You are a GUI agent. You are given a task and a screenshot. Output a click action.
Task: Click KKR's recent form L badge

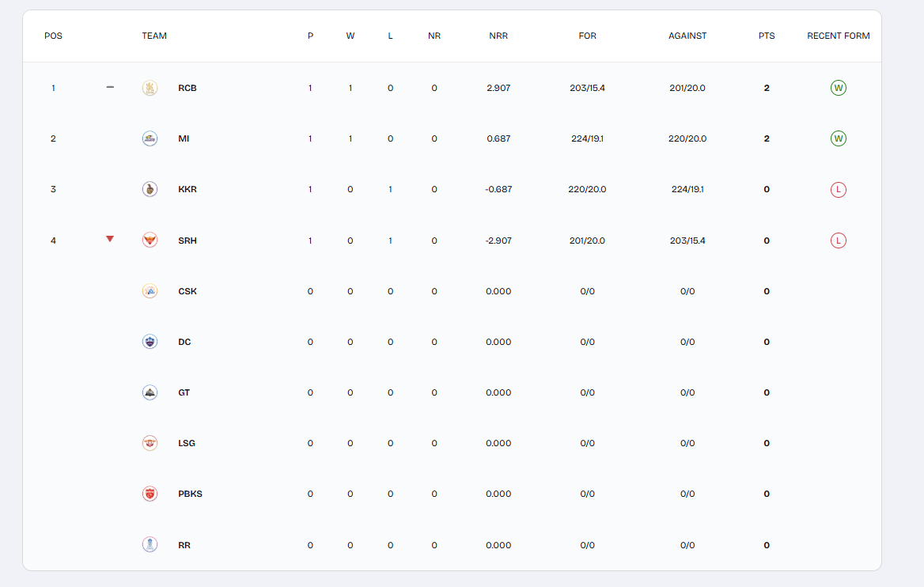838,189
